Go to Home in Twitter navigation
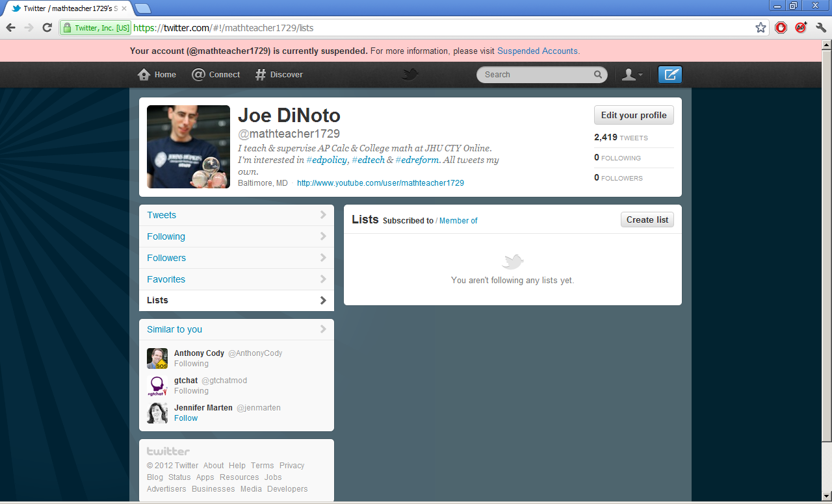 157,75
